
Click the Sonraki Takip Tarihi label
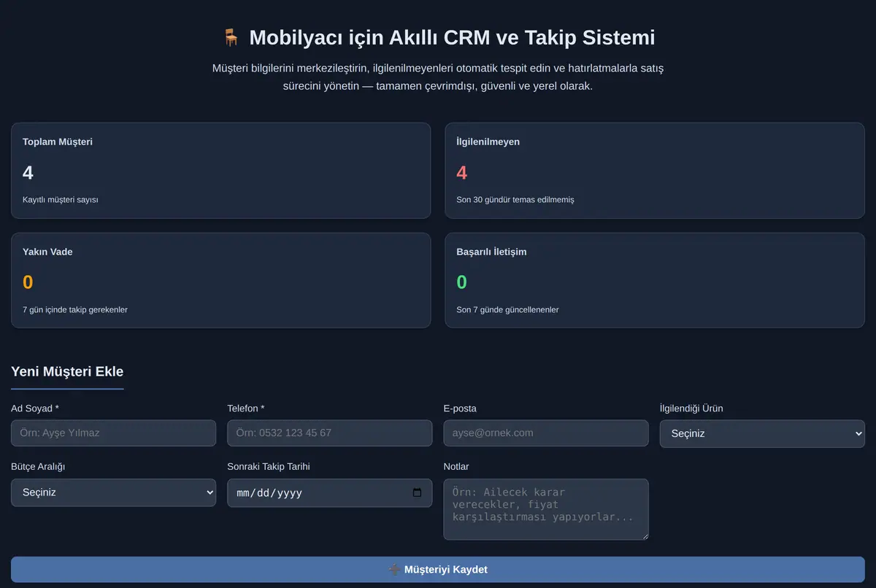pos(269,466)
